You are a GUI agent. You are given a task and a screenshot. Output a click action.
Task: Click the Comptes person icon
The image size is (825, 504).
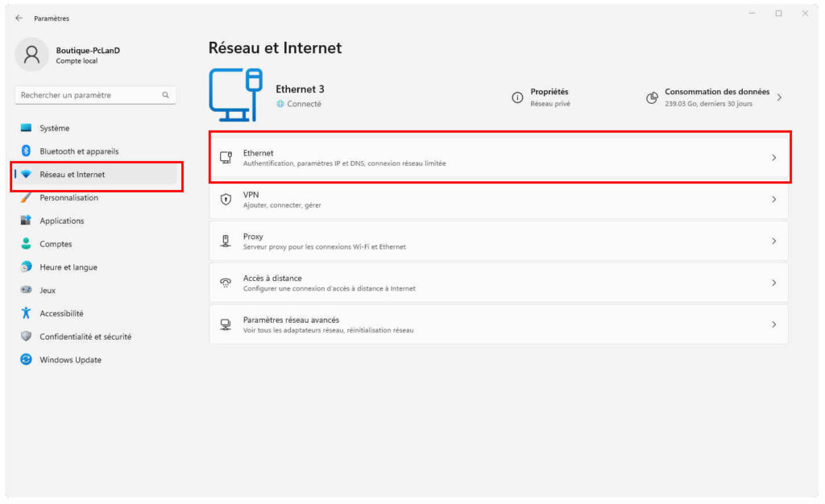(26, 243)
